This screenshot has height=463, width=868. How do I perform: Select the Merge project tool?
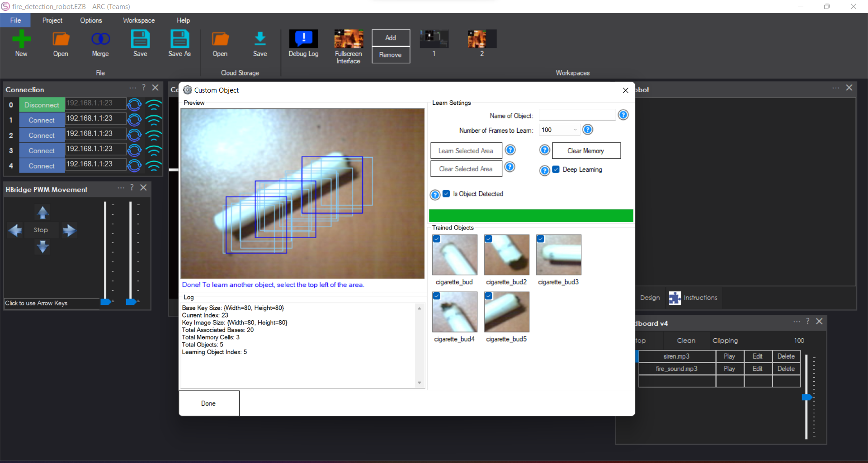pyautogui.click(x=100, y=43)
